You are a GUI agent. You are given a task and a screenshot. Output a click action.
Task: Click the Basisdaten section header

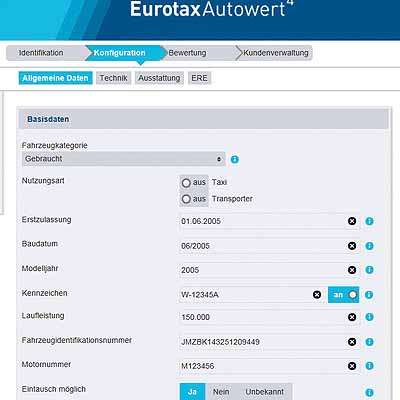[x=203, y=119]
